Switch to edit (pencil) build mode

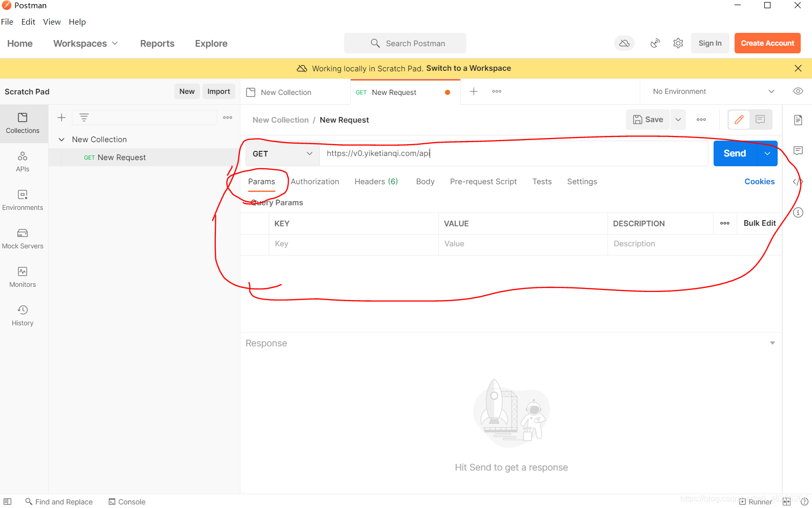pyautogui.click(x=739, y=120)
